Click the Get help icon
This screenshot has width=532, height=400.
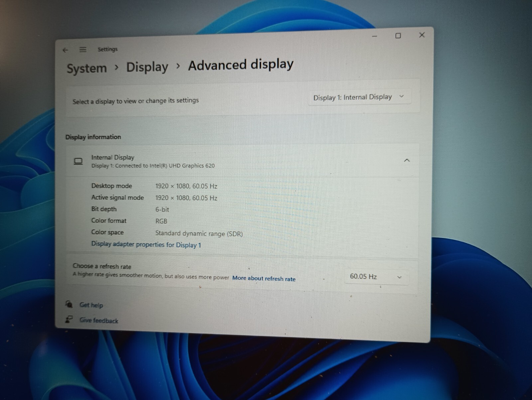point(69,304)
